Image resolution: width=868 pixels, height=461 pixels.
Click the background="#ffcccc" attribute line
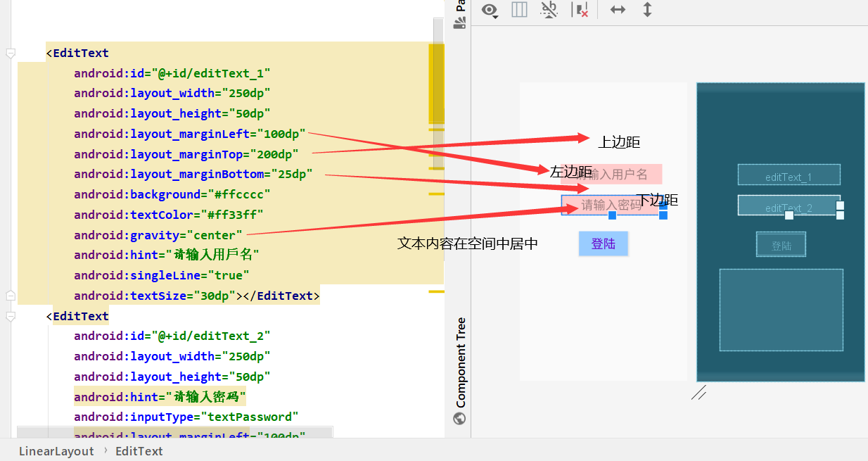click(172, 194)
